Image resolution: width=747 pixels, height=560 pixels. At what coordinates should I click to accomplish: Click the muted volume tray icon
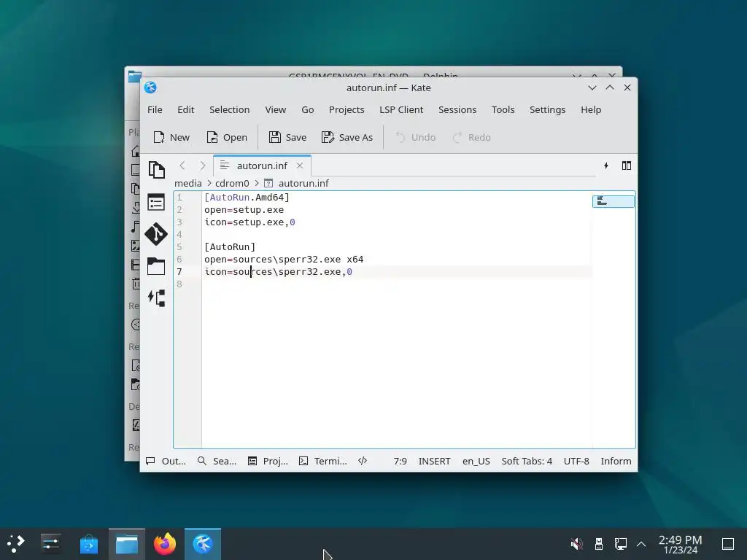[576, 543]
